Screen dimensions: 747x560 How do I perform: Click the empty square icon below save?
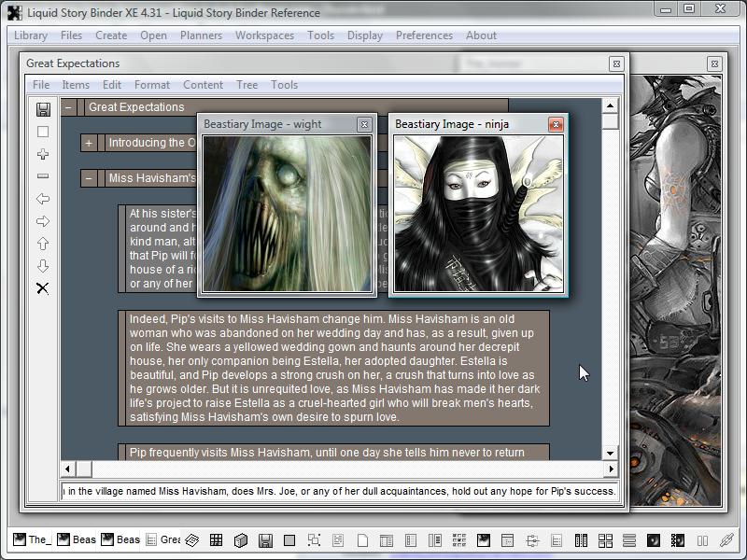tap(43, 133)
